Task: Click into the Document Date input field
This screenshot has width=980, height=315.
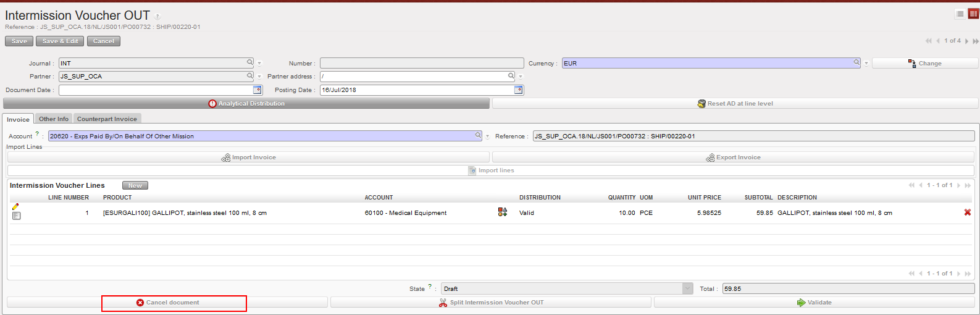Action: 156,90
